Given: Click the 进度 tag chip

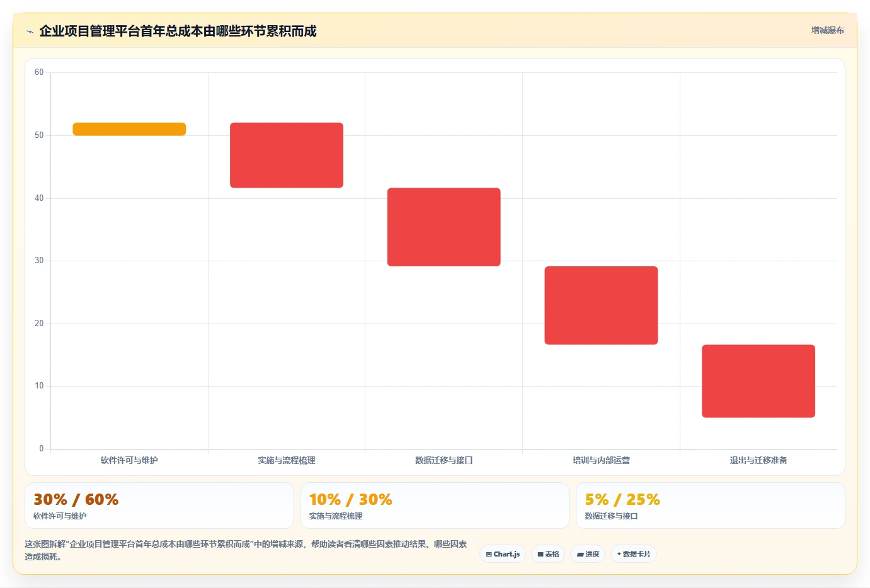Looking at the screenshot, I should (588, 554).
